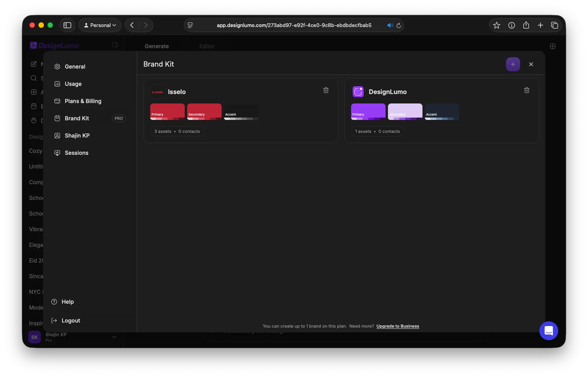Toggle the Safari sidebar panel

click(67, 25)
